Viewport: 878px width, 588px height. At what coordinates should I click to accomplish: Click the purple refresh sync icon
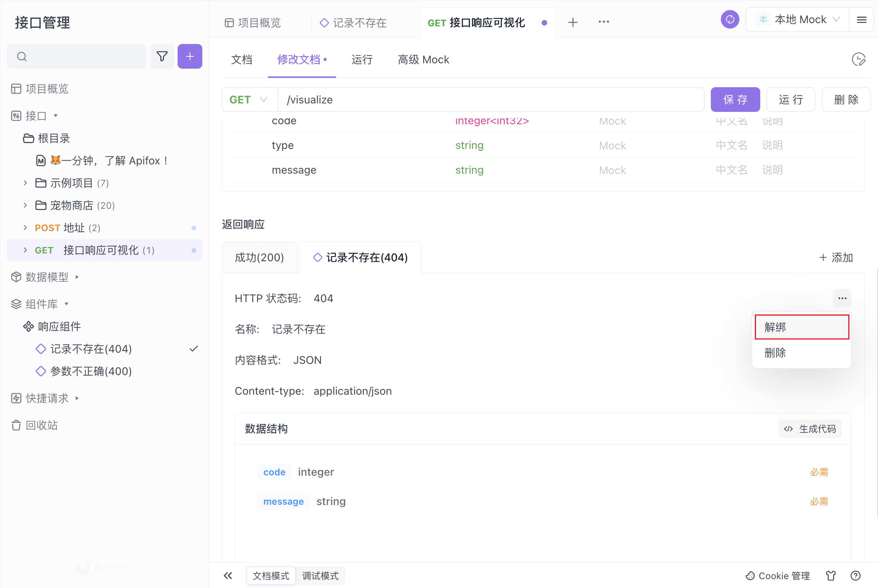[729, 19]
